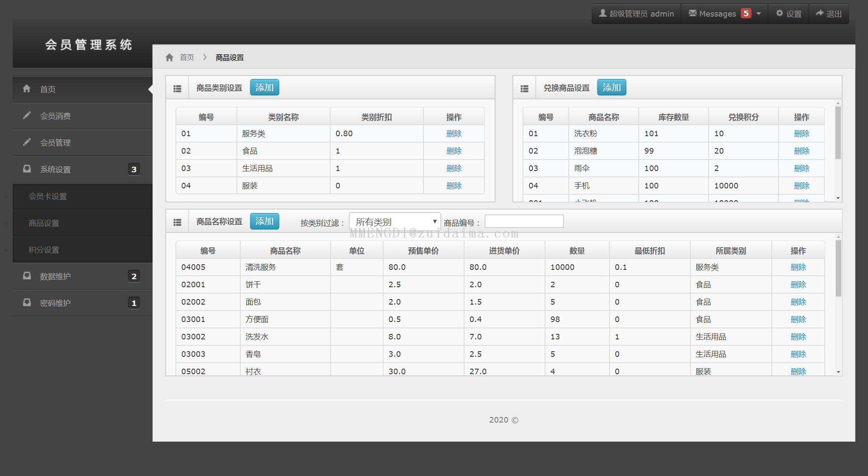The height and width of the screenshot is (476, 868).
Task: Click the sidebar home icon next to 首页
Action: 27,88
